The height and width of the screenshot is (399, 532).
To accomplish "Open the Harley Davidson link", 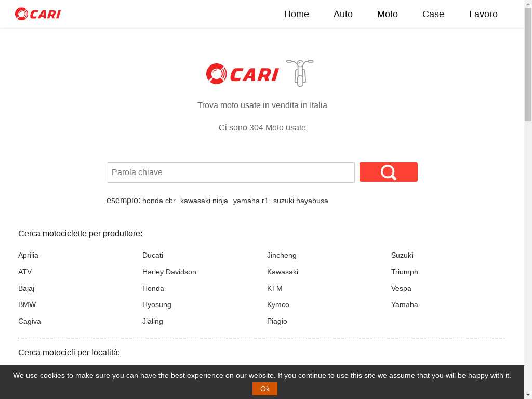I will point(169,272).
